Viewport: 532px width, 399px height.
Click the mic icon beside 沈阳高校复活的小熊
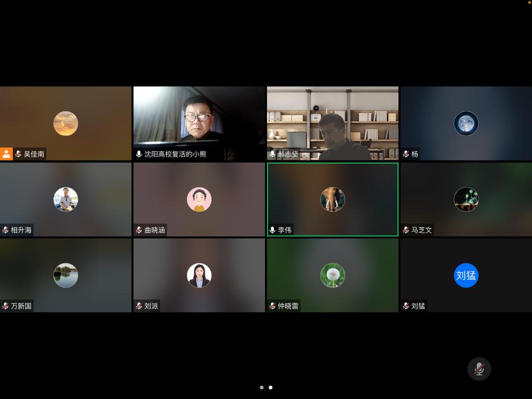(139, 154)
